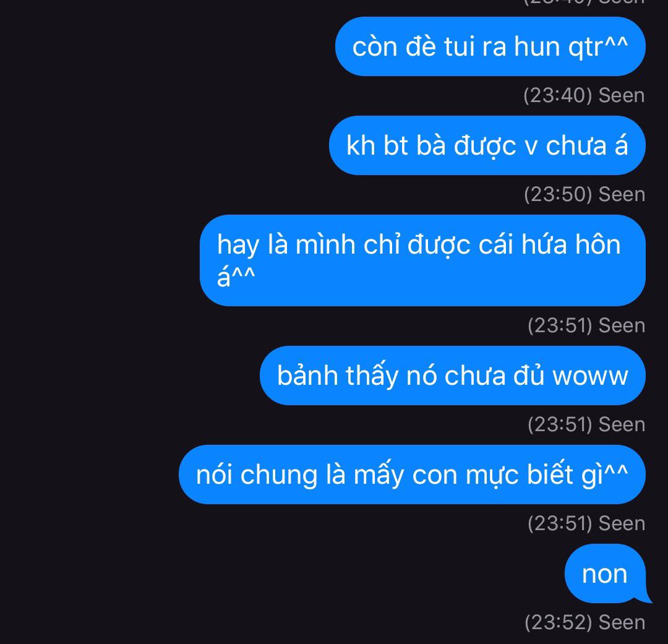Tap Seen status beside the 23:40 time
This screenshot has height=644, width=668.
click(x=622, y=95)
